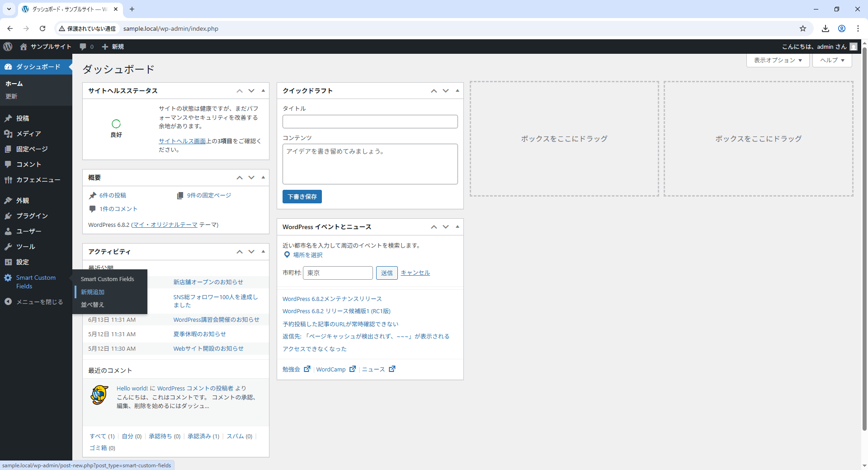Click the メニューを閉じる collapse arrow icon
Image resolution: width=868 pixels, height=470 pixels.
tap(8, 301)
